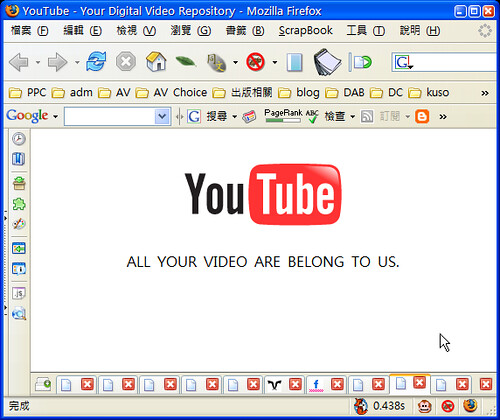Click the PageRank indicator bar

click(x=283, y=116)
